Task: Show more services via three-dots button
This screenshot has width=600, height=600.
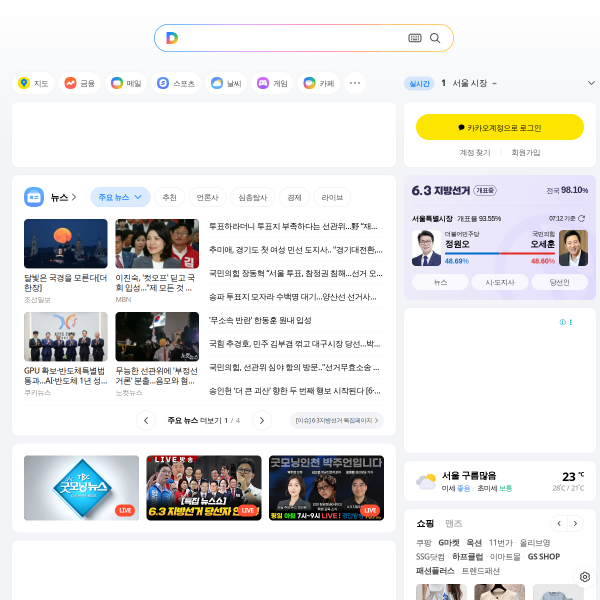Action: click(x=355, y=83)
